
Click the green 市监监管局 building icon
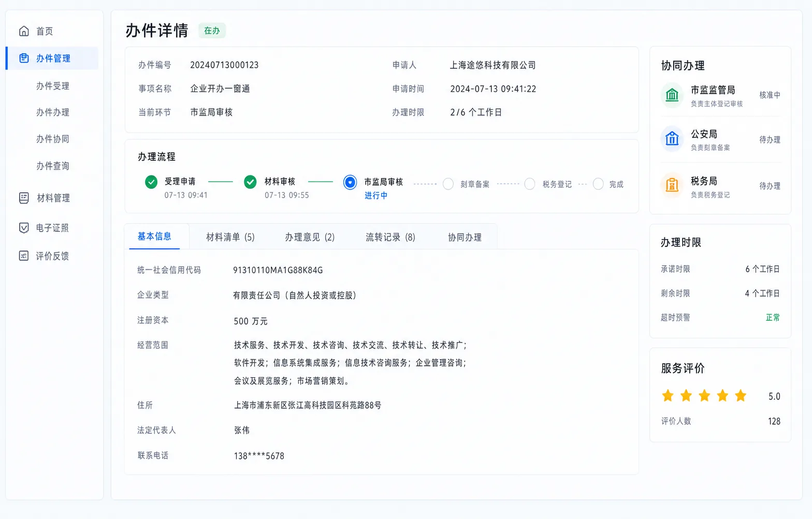pos(672,95)
